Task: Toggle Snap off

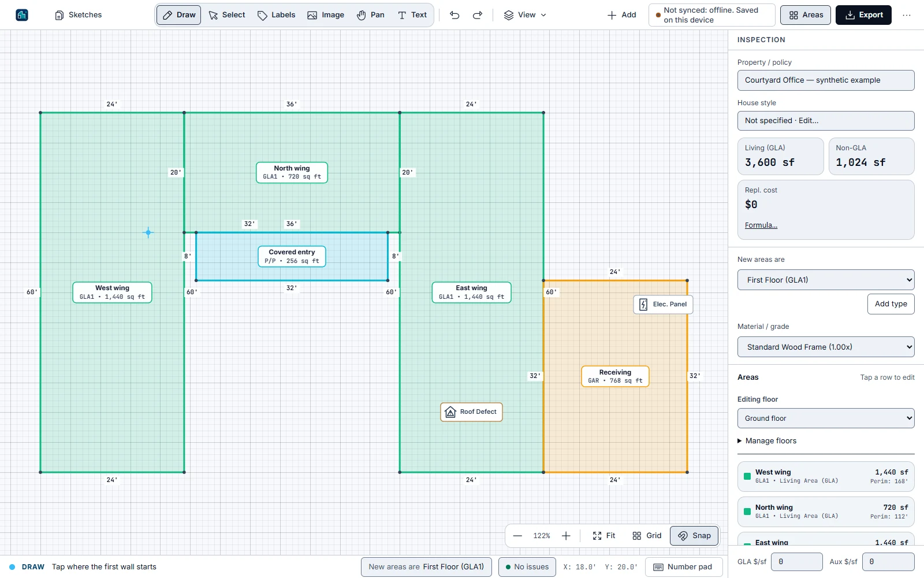Action: coord(694,536)
